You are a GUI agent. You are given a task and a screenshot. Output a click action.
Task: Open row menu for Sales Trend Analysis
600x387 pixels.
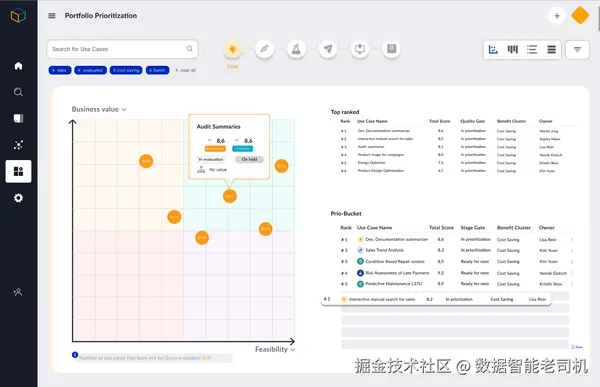572,250
